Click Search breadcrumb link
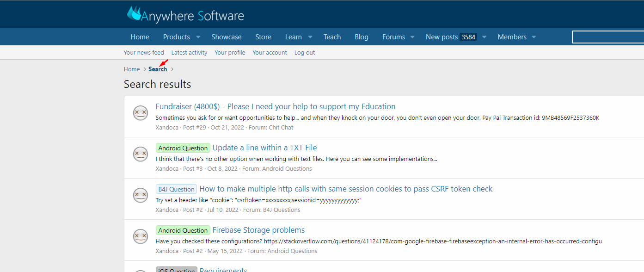Screen dimensions: 644x272 coord(158,69)
